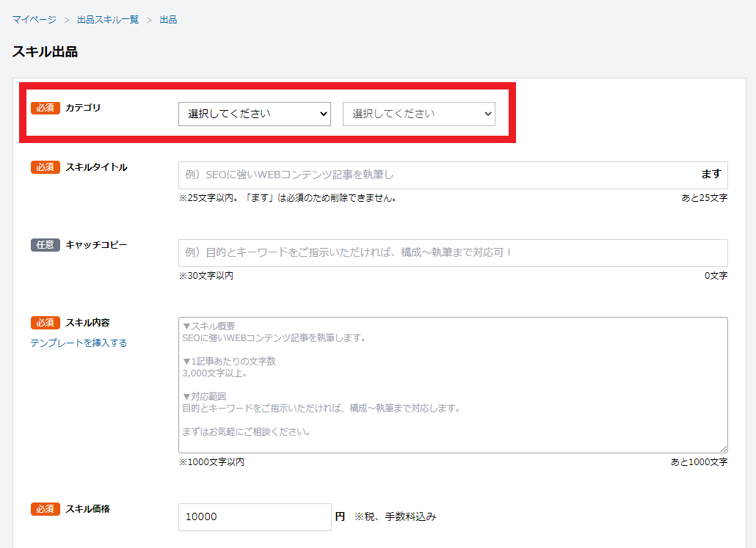Open 出品スキル一覧 breadcrumb link

coord(108,19)
